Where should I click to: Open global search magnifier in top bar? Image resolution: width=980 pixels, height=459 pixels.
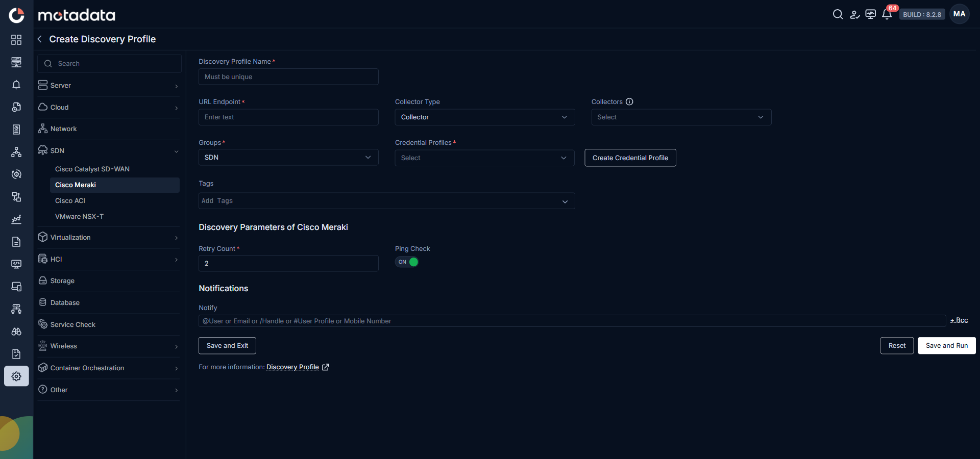click(x=838, y=14)
